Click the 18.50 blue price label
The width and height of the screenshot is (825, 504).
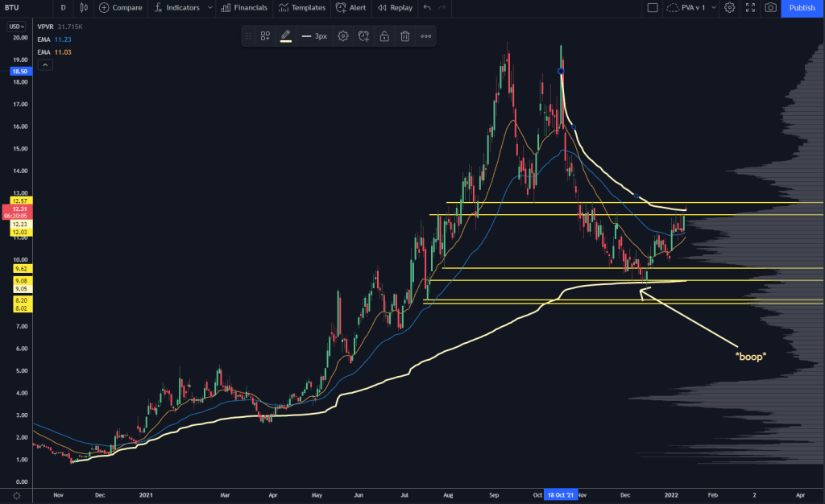(20, 72)
